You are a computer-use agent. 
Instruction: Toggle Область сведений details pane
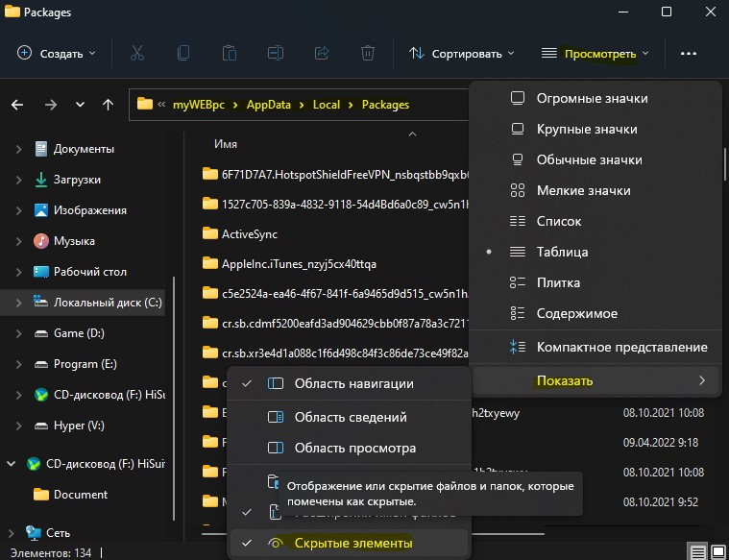pyautogui.click(x=349, y=417)
